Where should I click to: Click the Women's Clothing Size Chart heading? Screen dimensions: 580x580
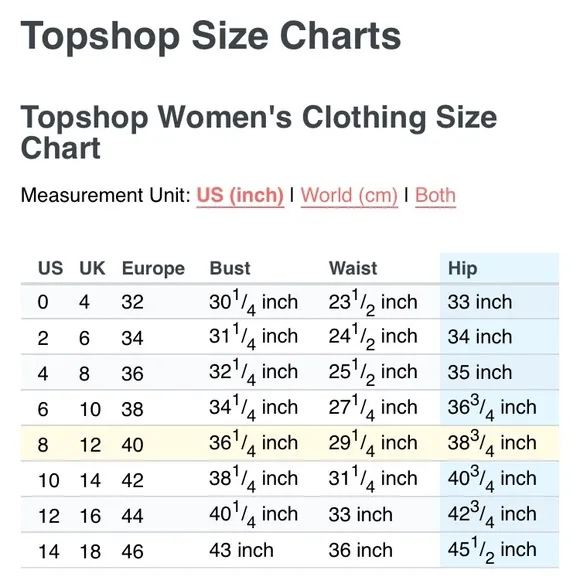tap(259, 132)
